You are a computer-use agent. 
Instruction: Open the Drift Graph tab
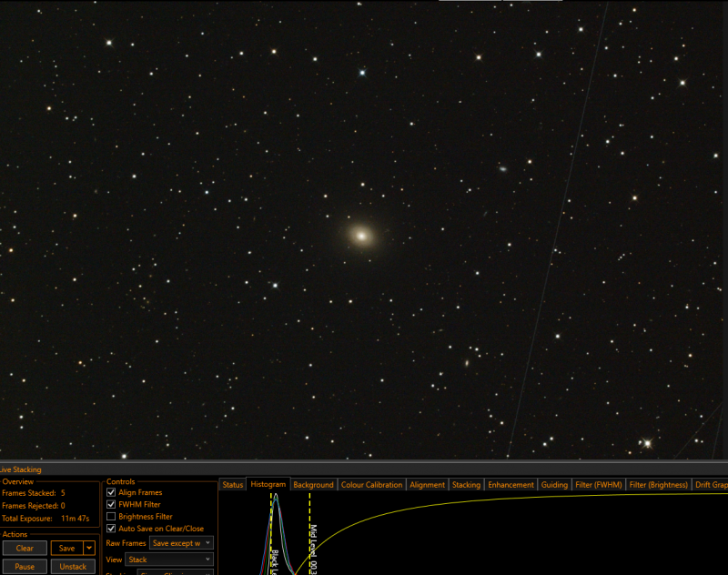click(711, 485)
